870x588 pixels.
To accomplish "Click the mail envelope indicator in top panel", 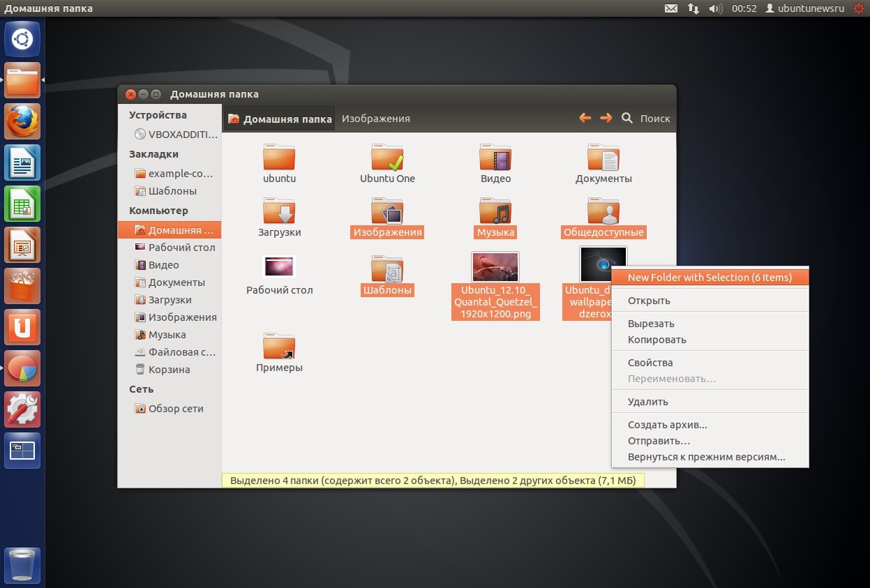I will coord(671,8).
